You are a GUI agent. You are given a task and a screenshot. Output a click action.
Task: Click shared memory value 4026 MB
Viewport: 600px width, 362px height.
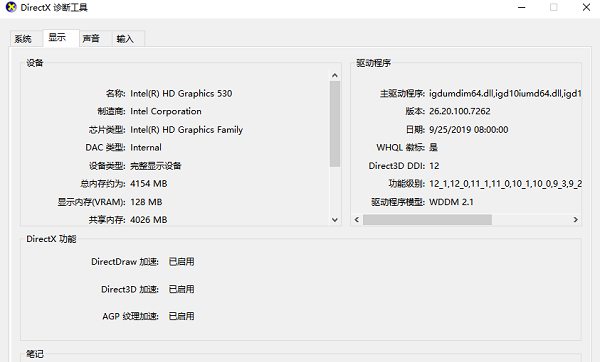pos(148,220)
